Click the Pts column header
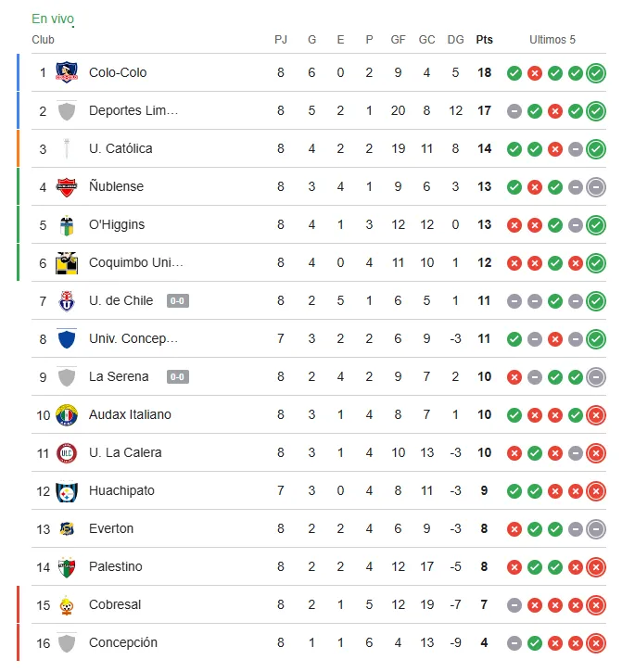Image resolution: width=635 pixels, height=672 pixels. click(x=484, y=40)
